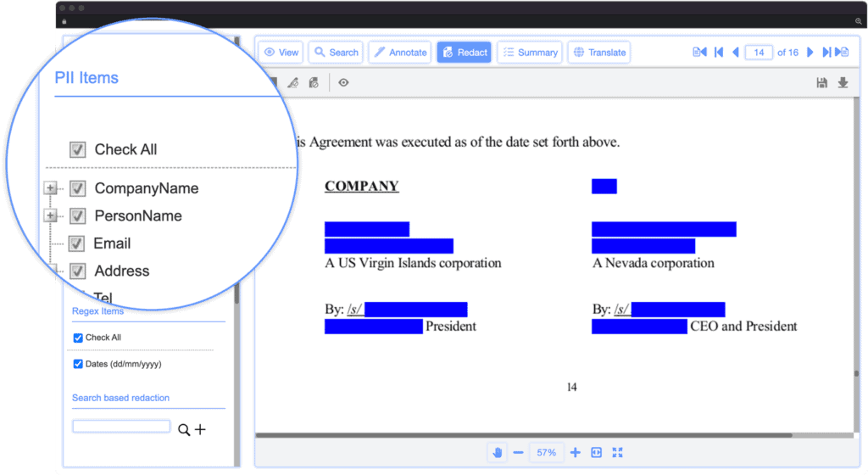Switch to the Summary tab
868x475 pixels.
coord(529,53)
